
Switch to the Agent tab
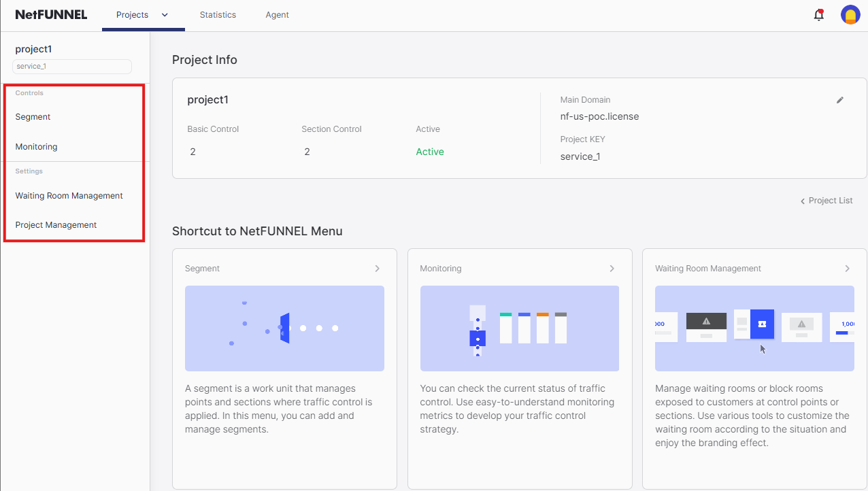[x=277, y=14]
